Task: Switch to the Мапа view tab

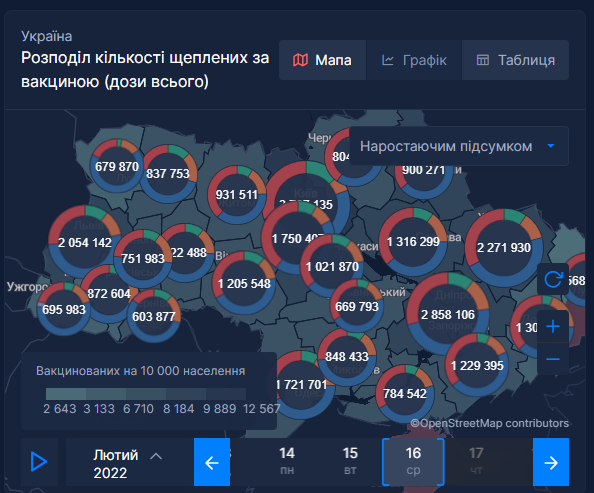Action: tap(322, 60)
